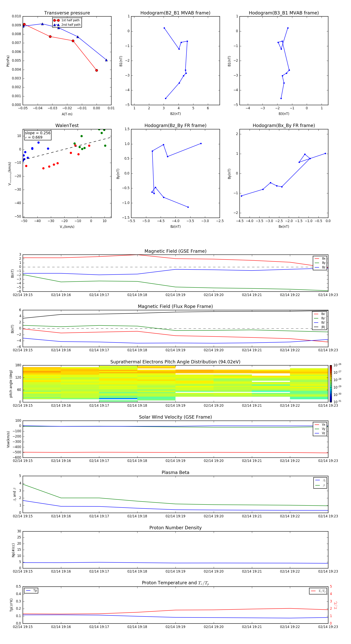Select 'Bz' legend entry in GSE field plot

(320, 268)
